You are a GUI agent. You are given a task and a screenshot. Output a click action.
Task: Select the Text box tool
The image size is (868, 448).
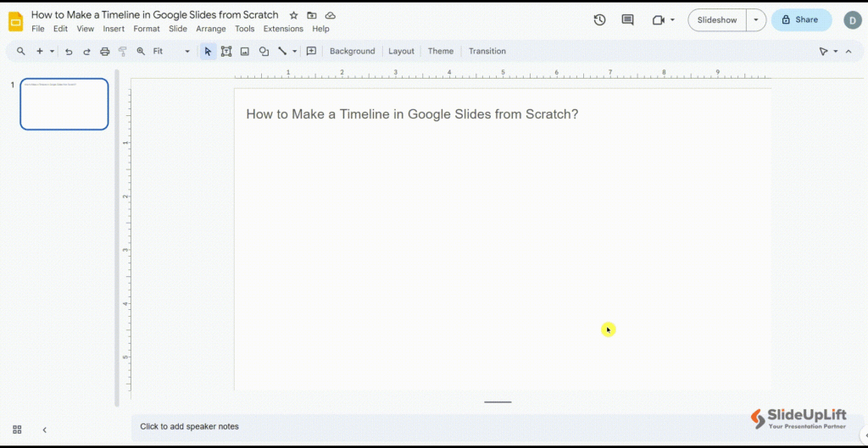[x=225, y=51]
